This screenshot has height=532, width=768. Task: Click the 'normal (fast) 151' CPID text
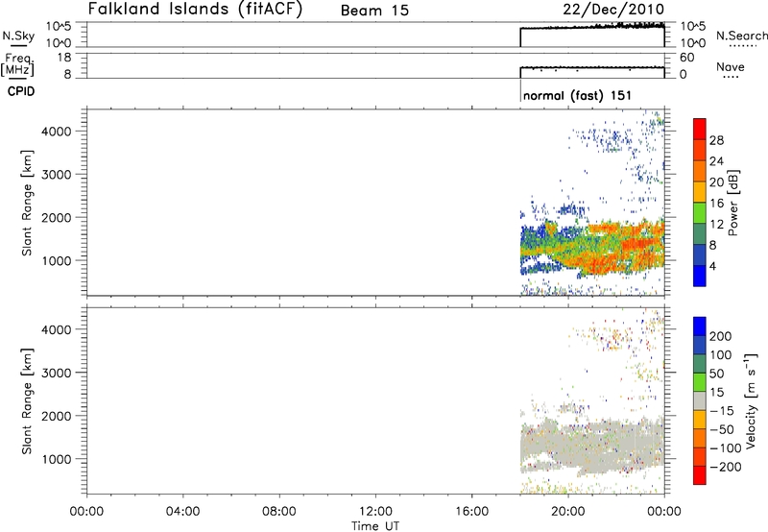[x=577, y=95]
